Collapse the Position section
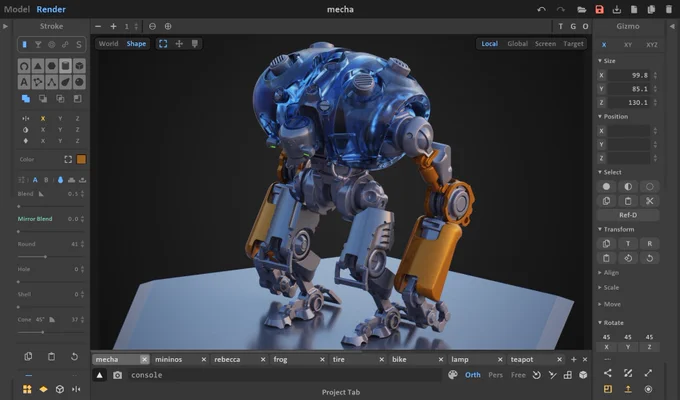 613,117
